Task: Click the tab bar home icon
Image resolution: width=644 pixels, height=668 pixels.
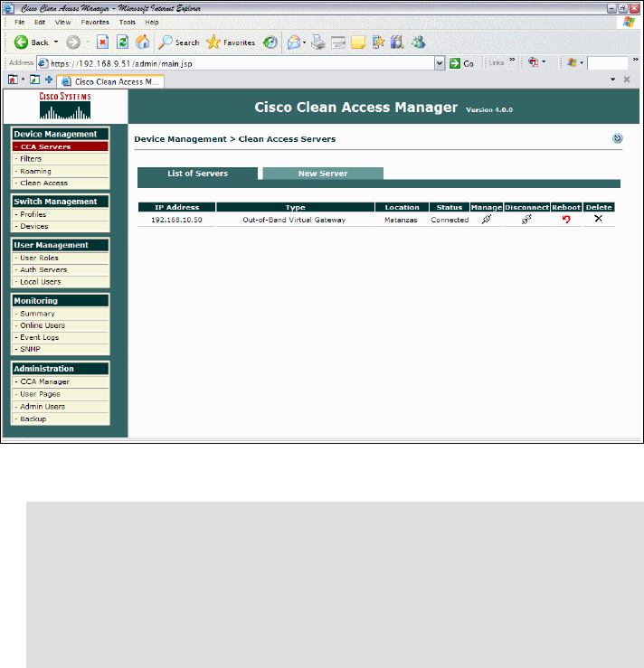Action: click(13, 80)
